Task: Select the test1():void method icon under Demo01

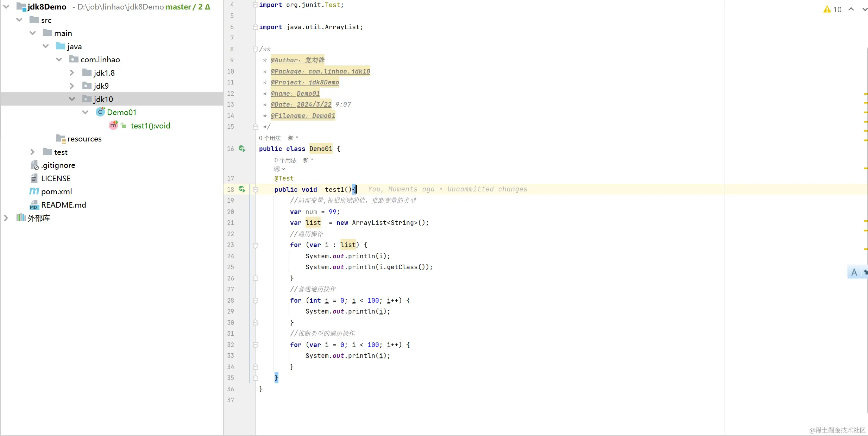Action: pyautogui.click(x=114, y=125)
